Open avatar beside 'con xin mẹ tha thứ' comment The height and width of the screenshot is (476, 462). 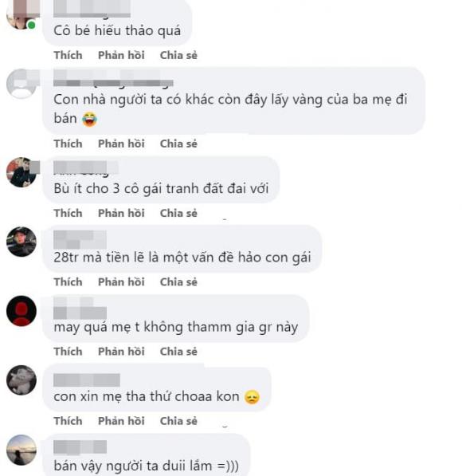click(22, 380)
